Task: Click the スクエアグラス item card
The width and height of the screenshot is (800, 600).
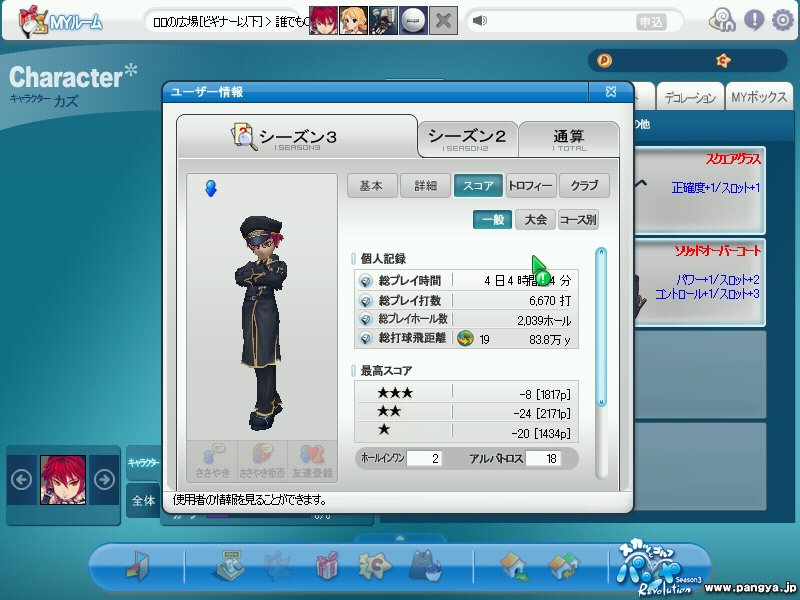Action: coord(699,190)
